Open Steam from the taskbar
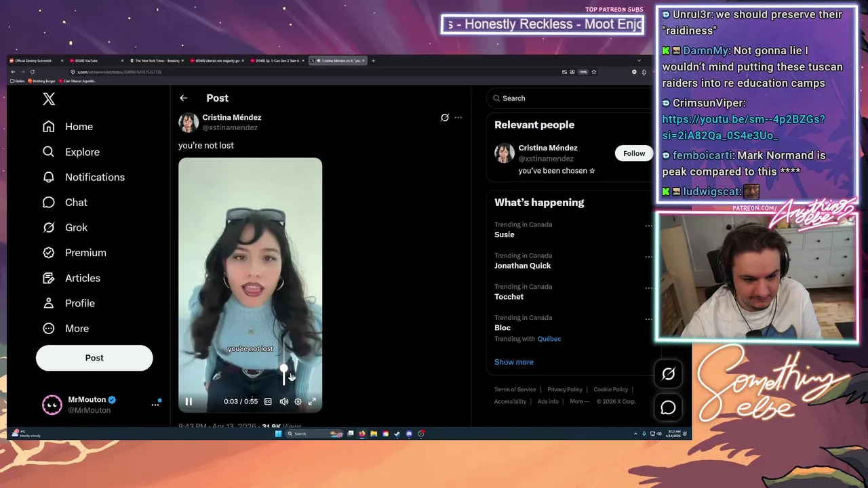Viewport: 868px width, 488px height. click(x=397, y=434)
